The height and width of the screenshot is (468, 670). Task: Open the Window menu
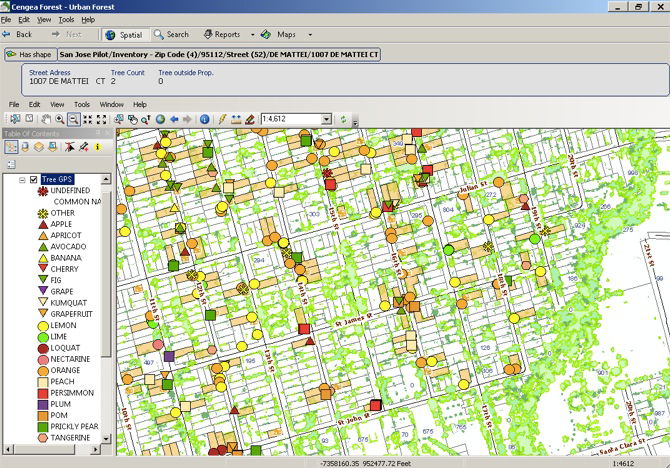click(111, 104)
